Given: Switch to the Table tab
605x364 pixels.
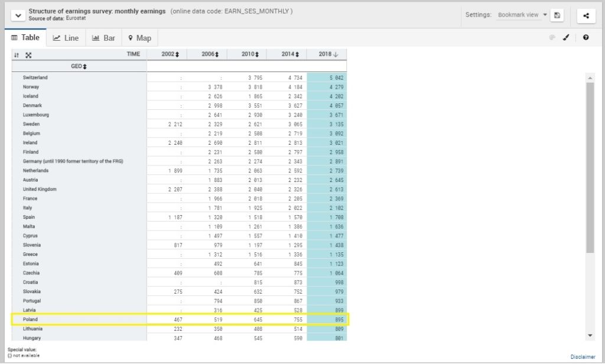Looking at the screenshot, I should coord(25,37).
